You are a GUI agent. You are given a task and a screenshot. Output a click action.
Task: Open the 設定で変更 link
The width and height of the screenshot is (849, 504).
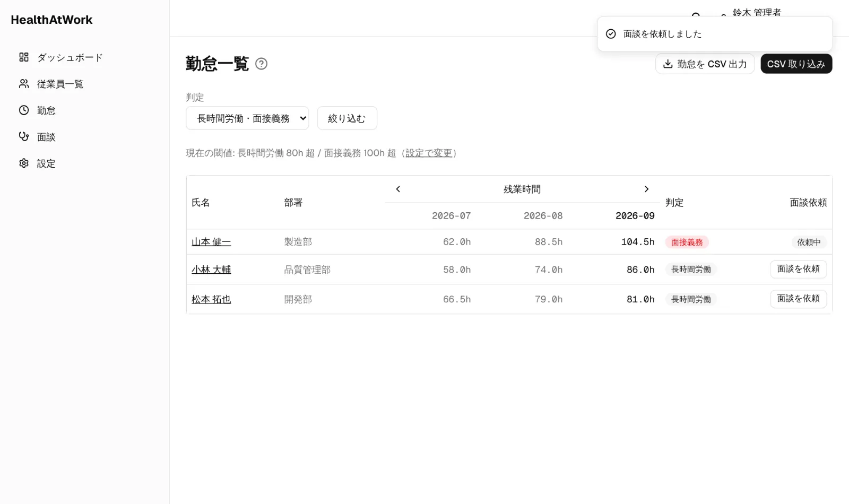(x=429, y=153)
